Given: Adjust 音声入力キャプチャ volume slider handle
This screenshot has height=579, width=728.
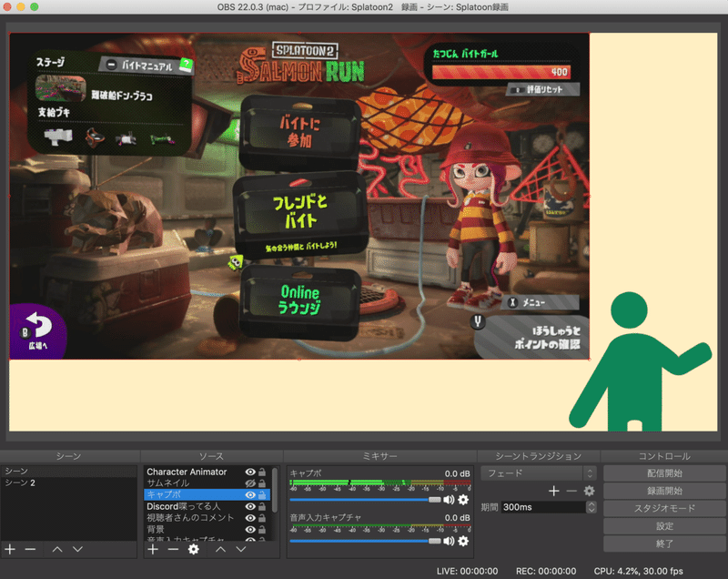Looking at the screenshot, I should (x=435, y=541).
